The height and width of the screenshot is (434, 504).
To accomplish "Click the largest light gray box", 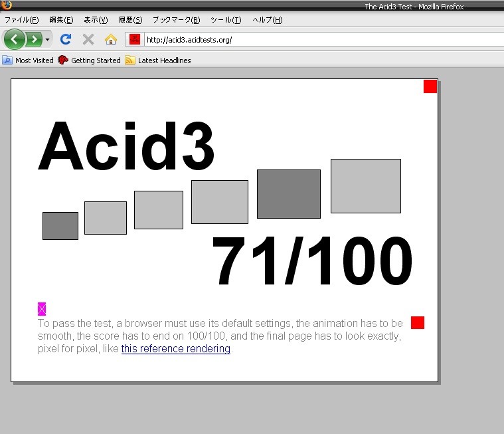I will pos(366,186).
